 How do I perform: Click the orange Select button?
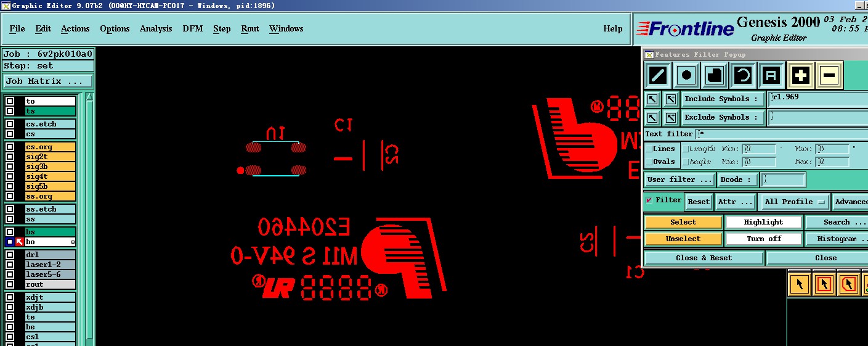tap(683, 222)
